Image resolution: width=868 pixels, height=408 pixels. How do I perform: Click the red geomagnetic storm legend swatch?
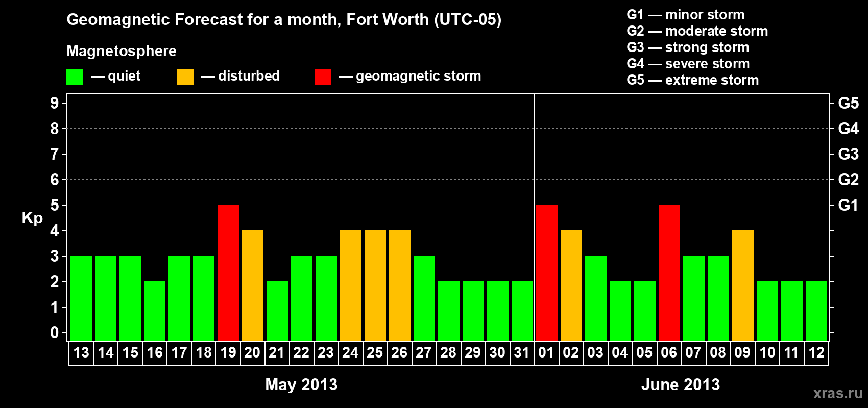click(x=323, y=77)
